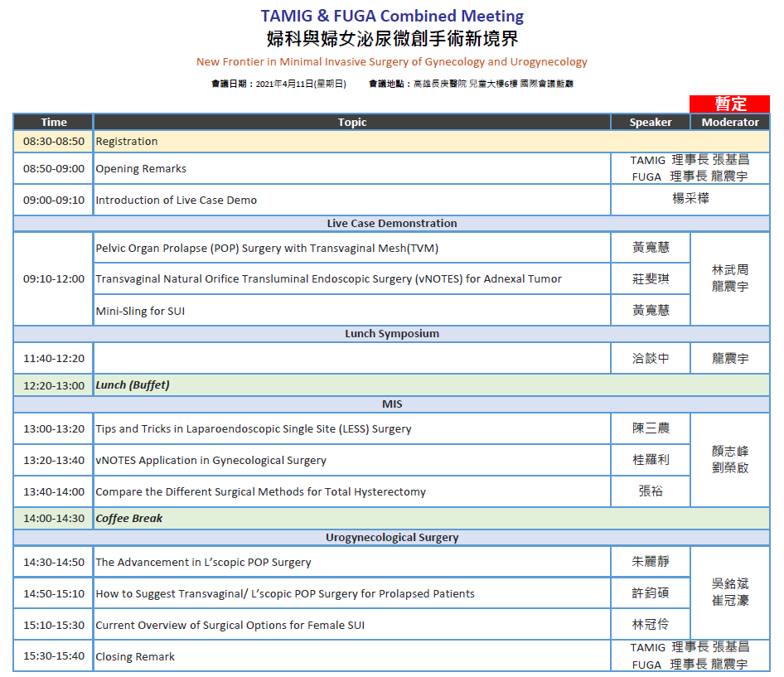Screen dimensions: 784x677
Task: Click "黃寬慧" in the Mini-Sling row
Action: [x=651, y=311]
